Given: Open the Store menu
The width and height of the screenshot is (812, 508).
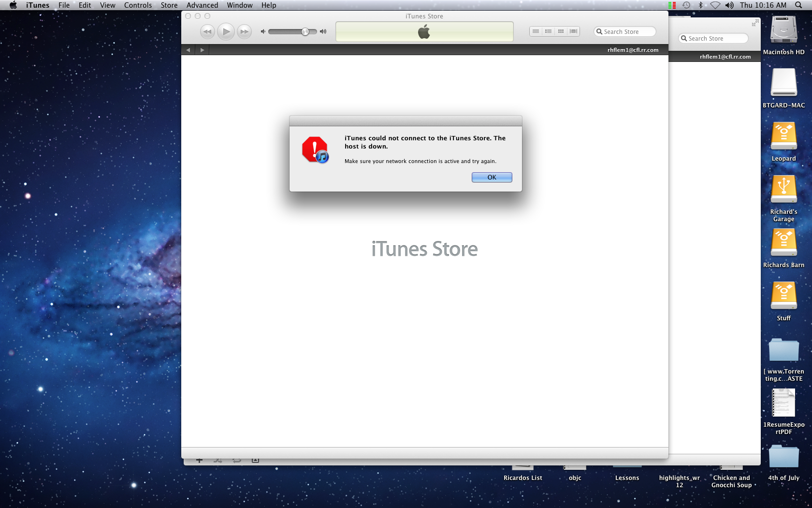Looking at the screenshot, I should (169, 5).
